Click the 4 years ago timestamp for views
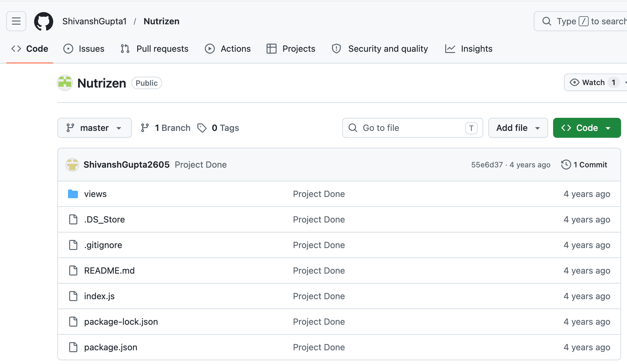The image size is (627, 364). 587,194
